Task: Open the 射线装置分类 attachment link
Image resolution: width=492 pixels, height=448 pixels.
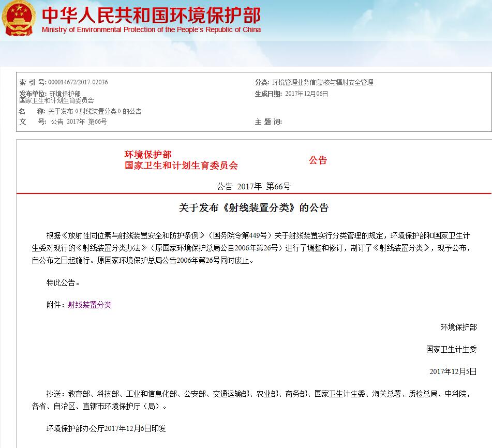Action: [90, 305]
